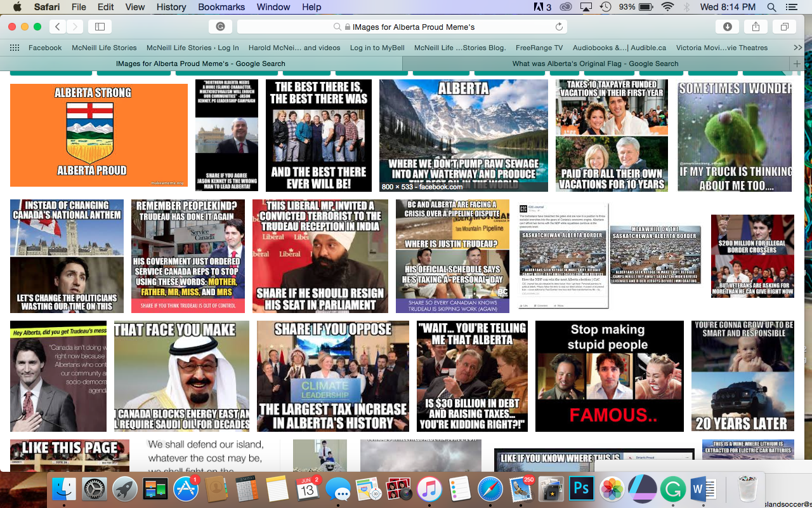Open the Help menu

coord(311,7)
